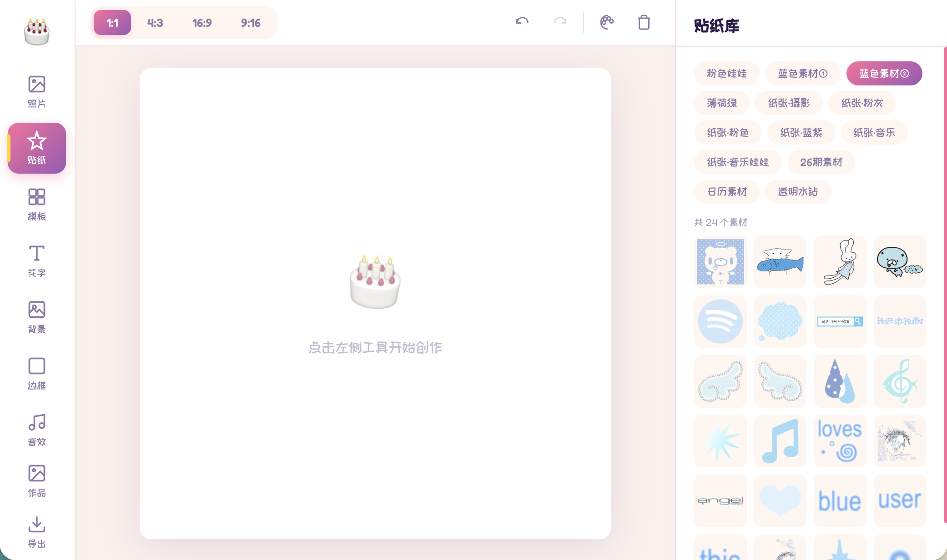
Task: Choose the 蓝色素材② sticker category
Action: (884, 73)
